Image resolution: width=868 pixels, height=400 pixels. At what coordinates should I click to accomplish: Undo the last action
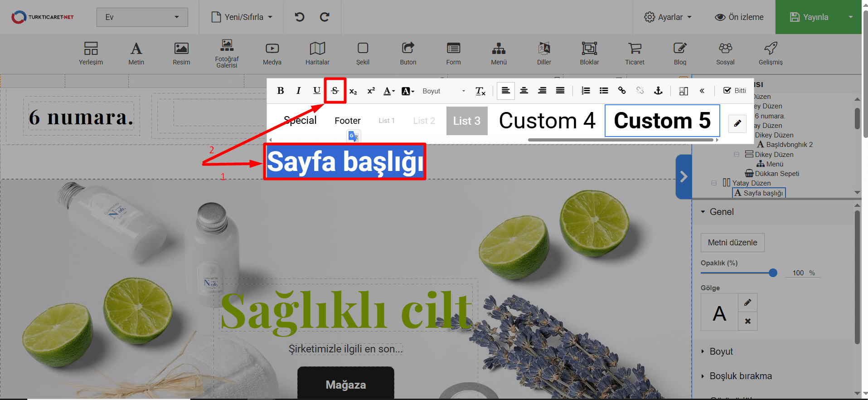point(300,17)
